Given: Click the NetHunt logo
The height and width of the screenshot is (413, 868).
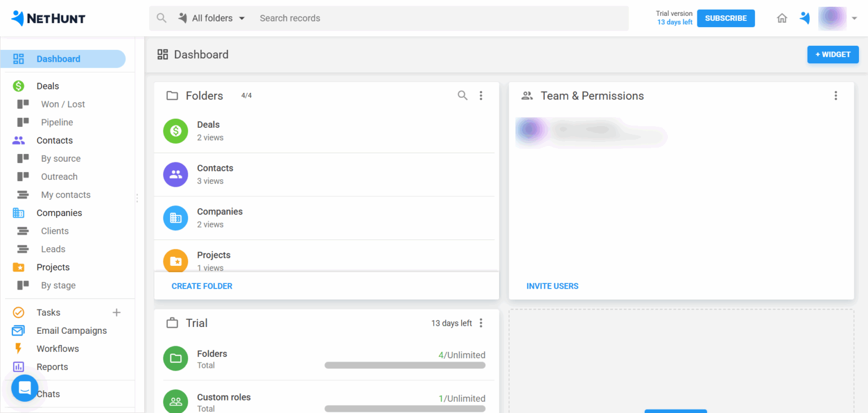Looking at the screenshot, I should click(48, 18).
